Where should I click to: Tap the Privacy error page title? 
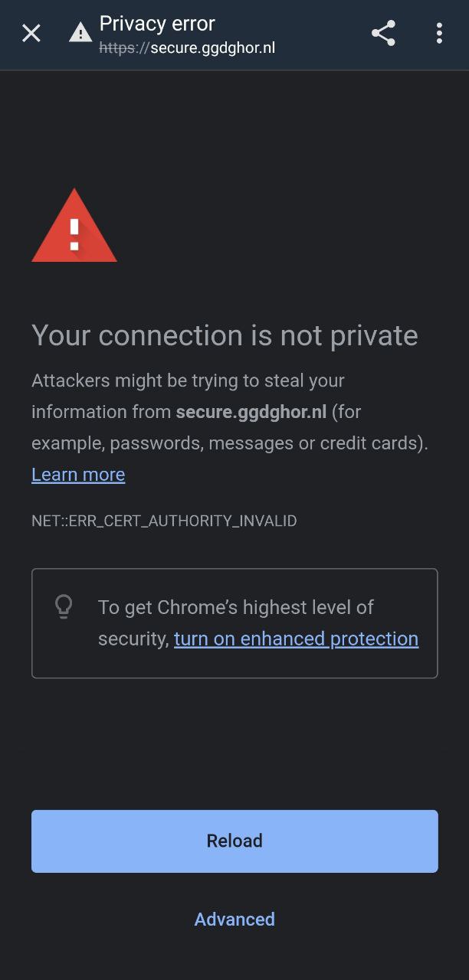tap(157, 24)
